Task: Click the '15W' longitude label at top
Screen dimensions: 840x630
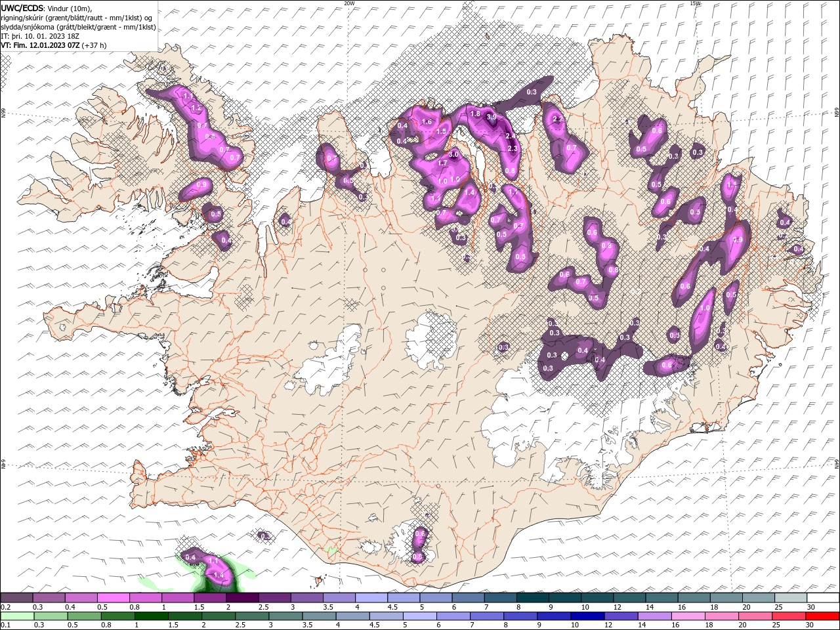Action: point(695,3)
